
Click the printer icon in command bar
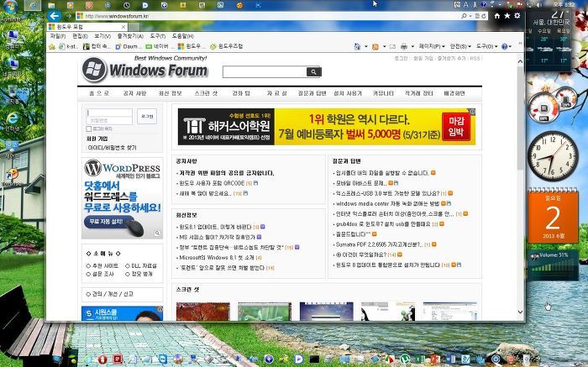click(404, 46)
